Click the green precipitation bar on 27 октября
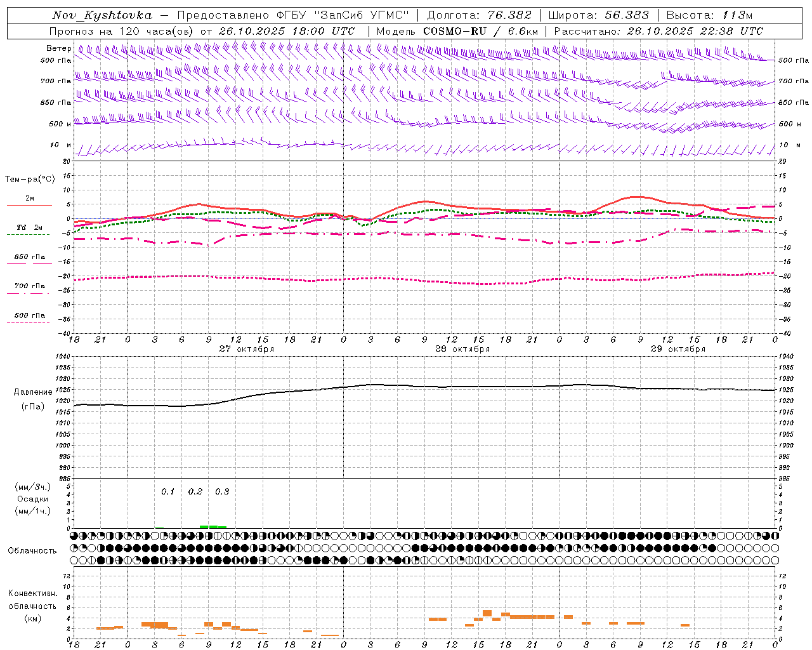 point(213,526)
